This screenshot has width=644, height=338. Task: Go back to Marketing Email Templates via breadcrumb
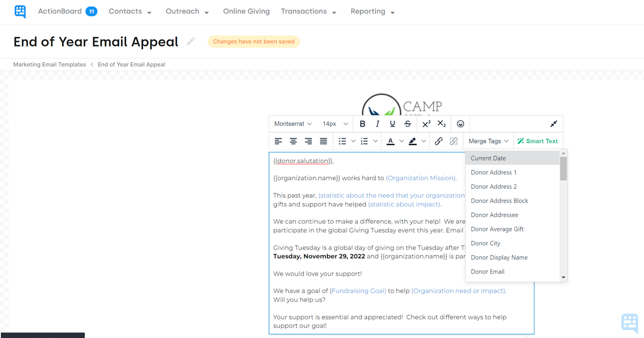(x=49, y=64)
